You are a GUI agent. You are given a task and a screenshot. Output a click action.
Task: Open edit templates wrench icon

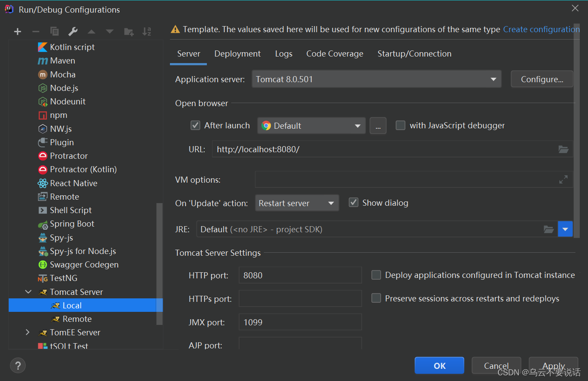(x=73, y=31)
